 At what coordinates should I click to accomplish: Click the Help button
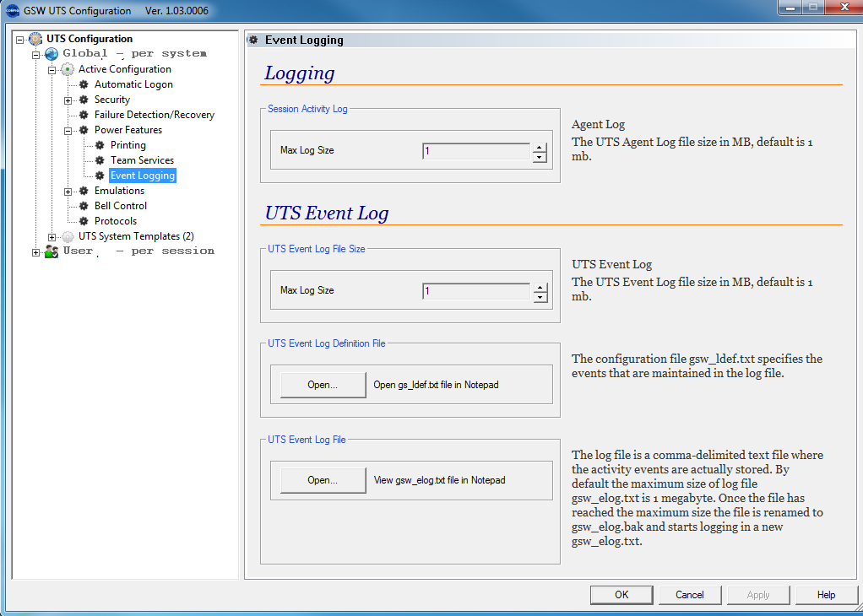826,595
